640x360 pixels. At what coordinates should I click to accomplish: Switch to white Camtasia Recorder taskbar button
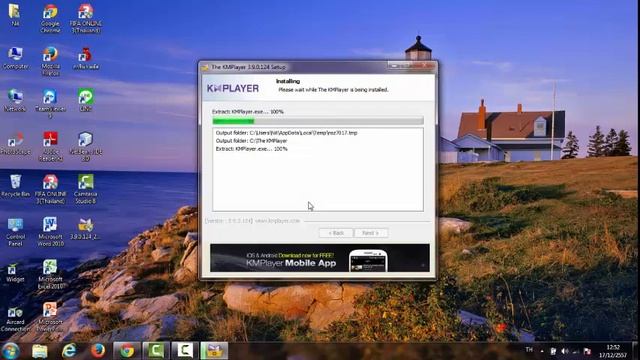coord(185,351)
